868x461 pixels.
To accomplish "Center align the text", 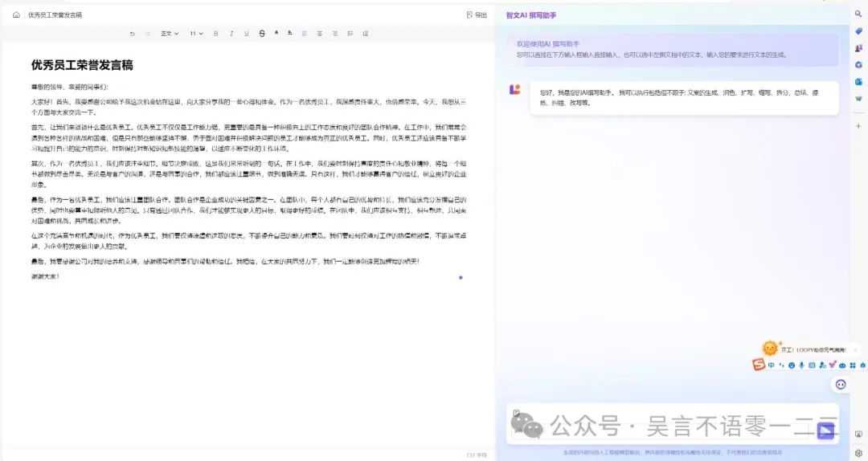I will pyautogui.click(x=319, y=34).
